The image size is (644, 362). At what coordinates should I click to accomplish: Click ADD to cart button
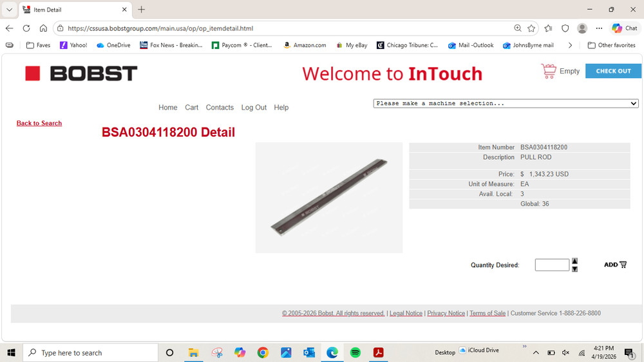[x=615, y=265]
